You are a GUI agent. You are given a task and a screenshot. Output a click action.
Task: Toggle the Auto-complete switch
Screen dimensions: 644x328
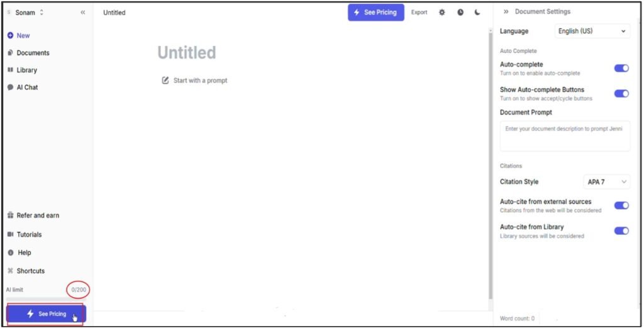click(621, 68)
